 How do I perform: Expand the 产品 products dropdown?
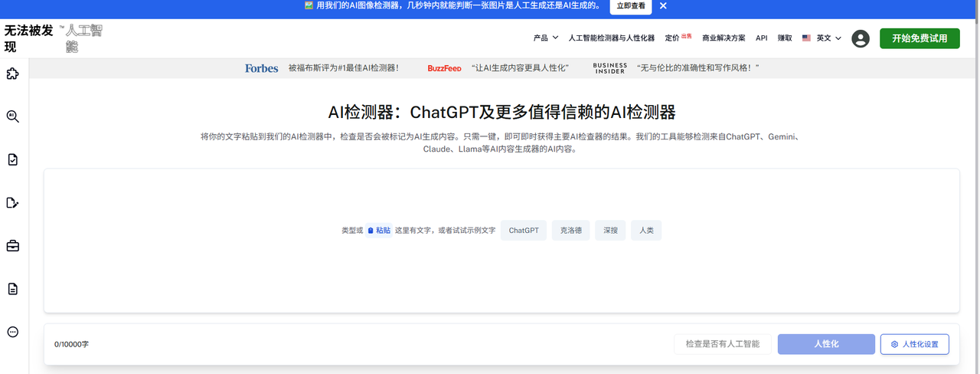tap(546, 38)
